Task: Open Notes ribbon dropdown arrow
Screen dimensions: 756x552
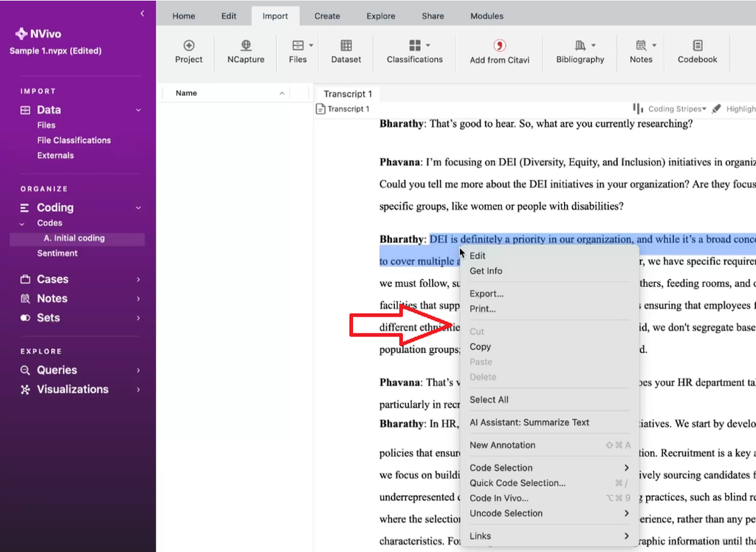Action: [x=654, y=45]
